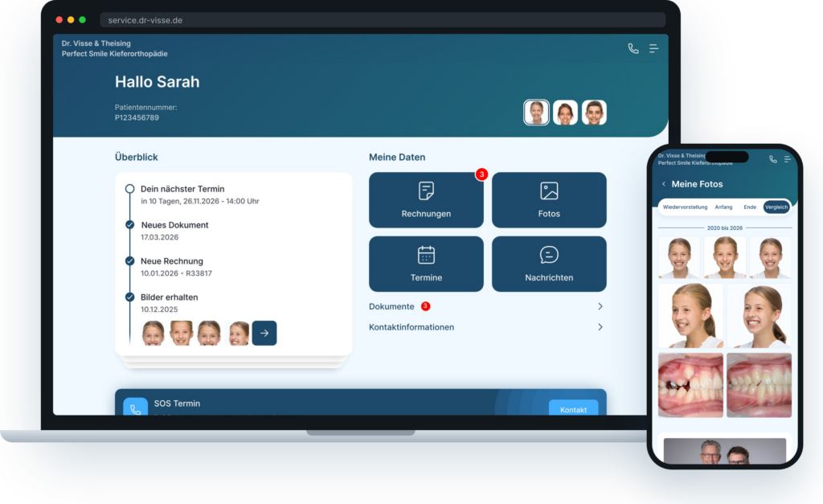Open the Rechnungen tile
This screenshot has height=504, width=823.
pos(426,200)
